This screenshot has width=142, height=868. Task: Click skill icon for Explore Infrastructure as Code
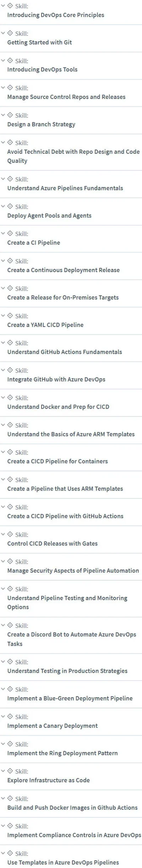[x=10, y=772]
